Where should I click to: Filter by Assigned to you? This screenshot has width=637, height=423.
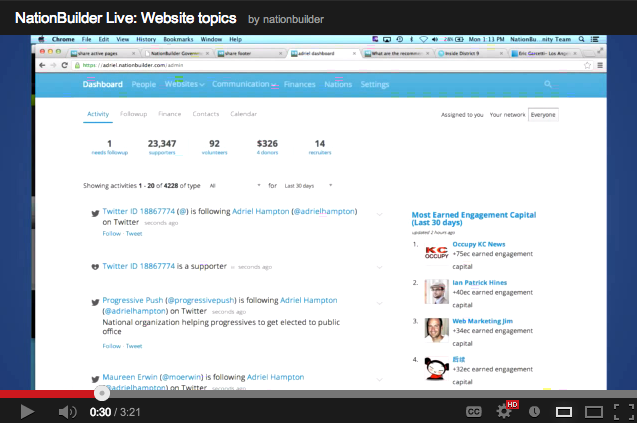(462, 115)
